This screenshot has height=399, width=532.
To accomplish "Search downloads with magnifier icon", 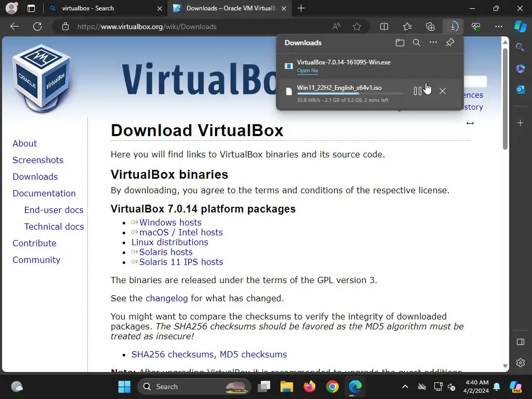I will [417, 43].
